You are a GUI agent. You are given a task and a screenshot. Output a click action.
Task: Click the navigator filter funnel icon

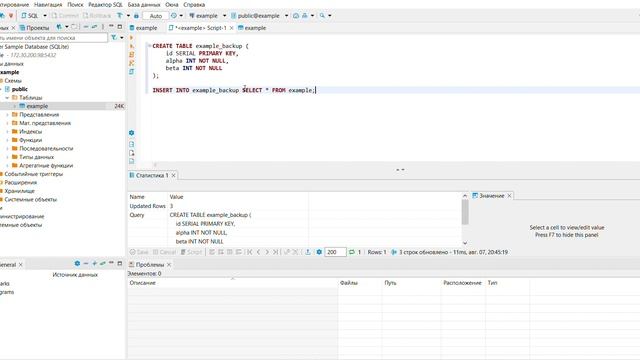[x=114, y=38]
